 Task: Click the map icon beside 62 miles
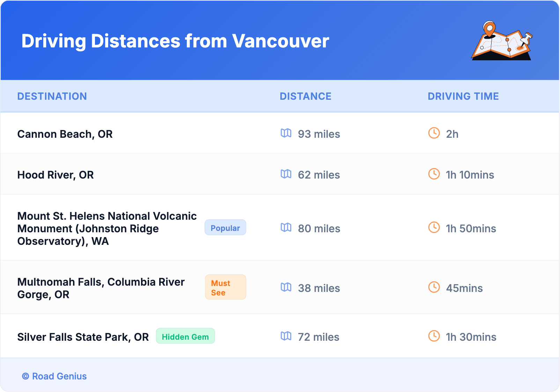click(286, 174)
